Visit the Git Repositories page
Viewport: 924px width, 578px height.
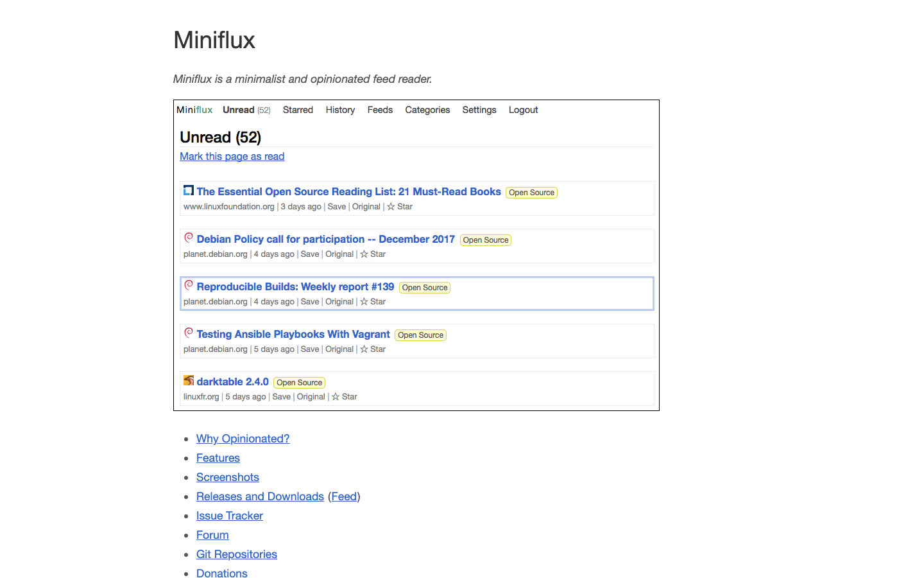[237, 554]
